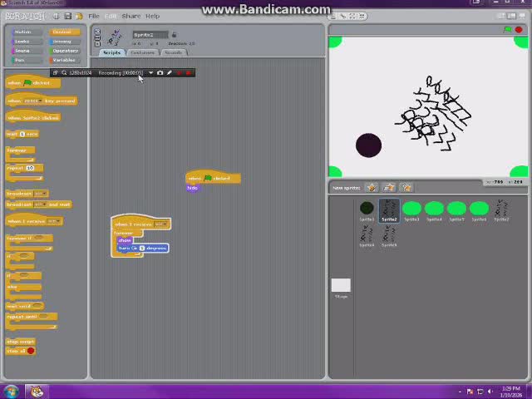This screenshot has width=532, height=399.
Task: Open the Help menu
Action: 152,16
